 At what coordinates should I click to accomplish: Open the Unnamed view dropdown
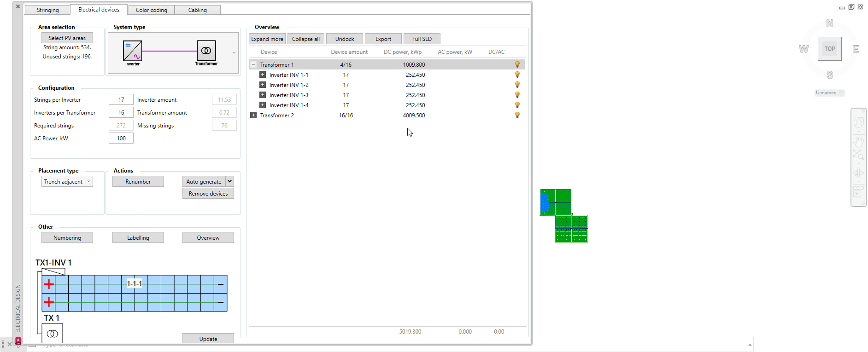pyautogui.click(x=829, y=93)
